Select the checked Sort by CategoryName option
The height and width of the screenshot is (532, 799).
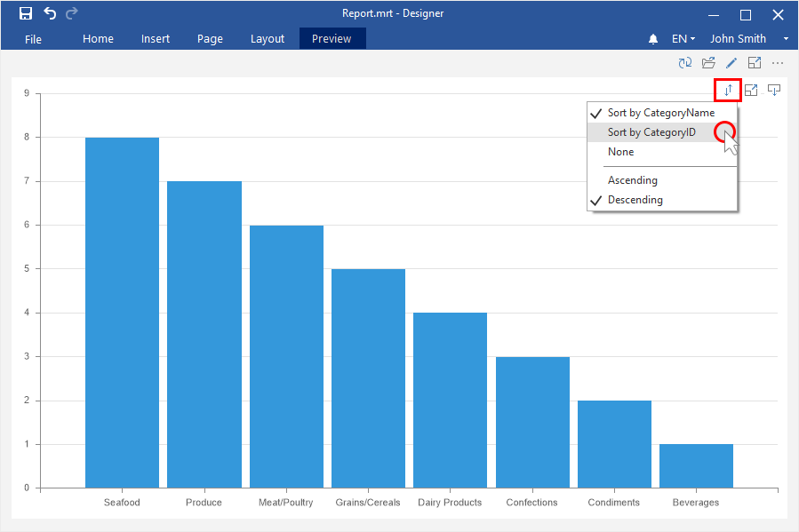pyautogui.click(x=660, y=113)
